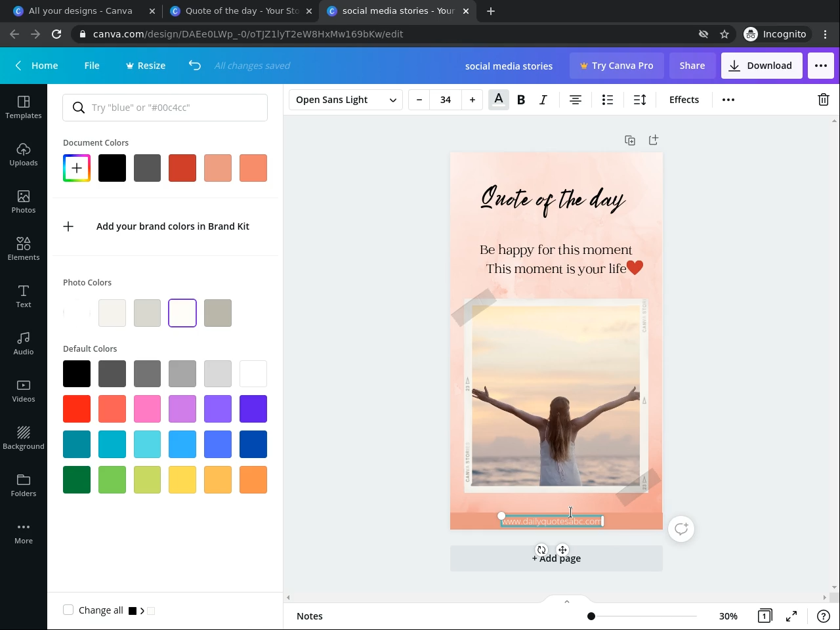Open the help question mark

[824, 616]
